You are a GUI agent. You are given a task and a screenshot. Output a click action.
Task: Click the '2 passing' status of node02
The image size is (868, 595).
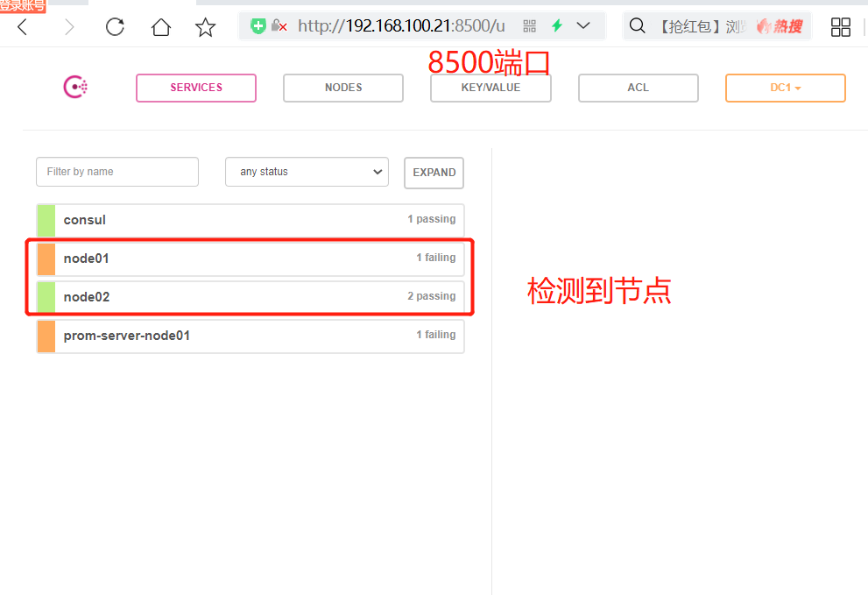432,296
